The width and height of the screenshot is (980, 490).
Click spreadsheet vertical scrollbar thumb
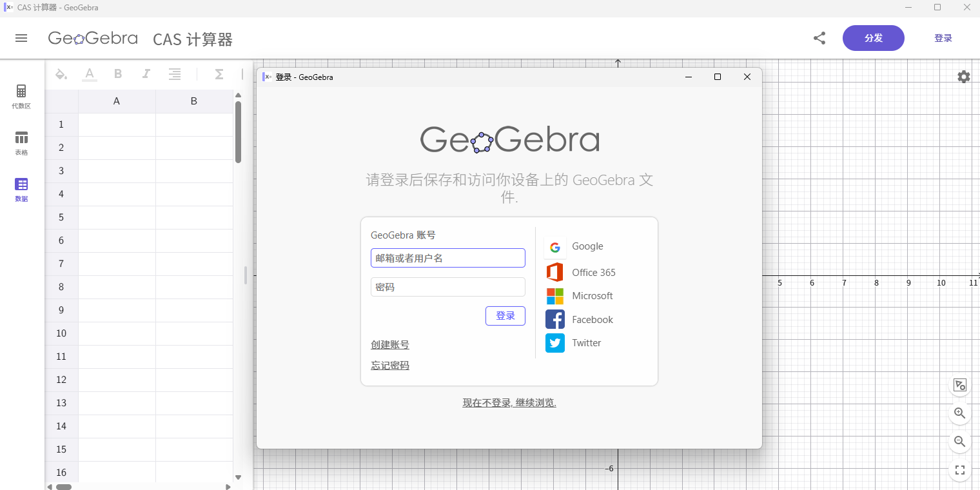[x=238, y=132]
